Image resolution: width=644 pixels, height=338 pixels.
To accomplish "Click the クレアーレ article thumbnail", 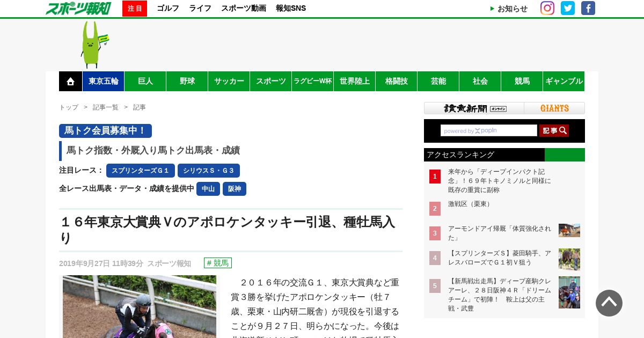I will click(569, 292).
